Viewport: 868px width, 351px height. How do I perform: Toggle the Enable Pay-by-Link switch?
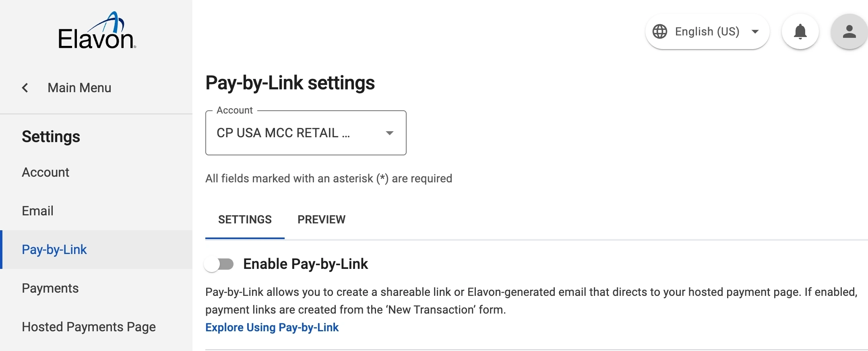pyautogui.click(x=219, y=264)
